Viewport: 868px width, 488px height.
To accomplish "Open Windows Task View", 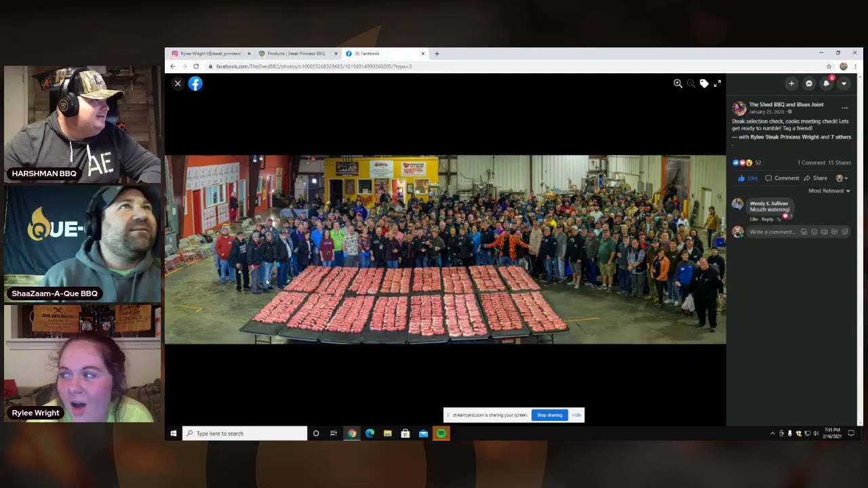I will click(334, 434).
